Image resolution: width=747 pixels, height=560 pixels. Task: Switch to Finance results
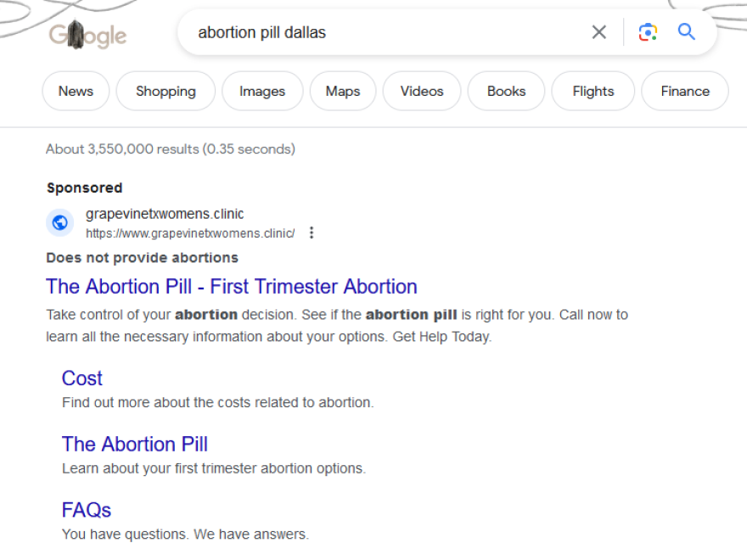[685, 91]
